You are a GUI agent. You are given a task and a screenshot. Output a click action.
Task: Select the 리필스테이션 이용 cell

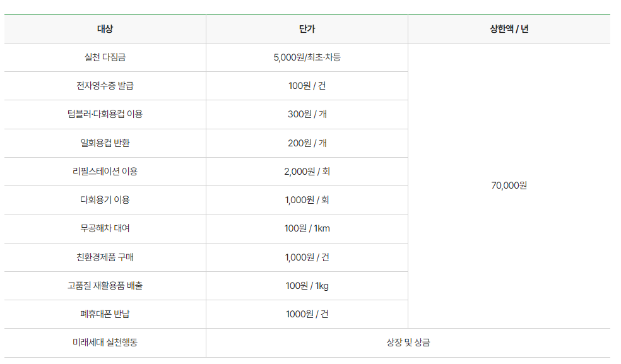[105, 172]
